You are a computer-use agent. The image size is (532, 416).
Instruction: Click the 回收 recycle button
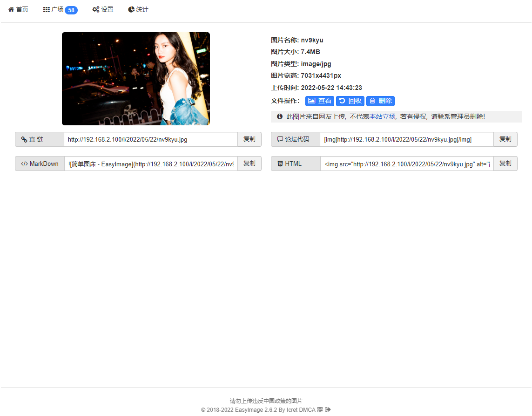point(350,101)
